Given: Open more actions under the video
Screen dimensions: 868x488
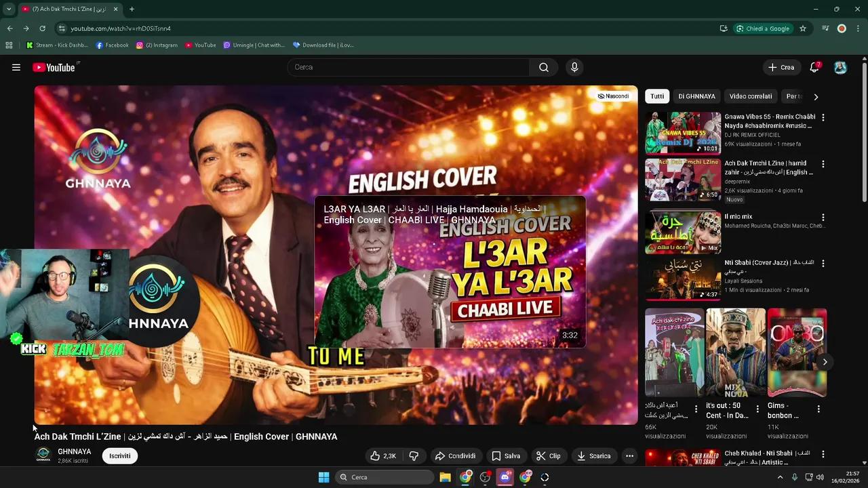Looking at the screenshot, I should 629,456.
